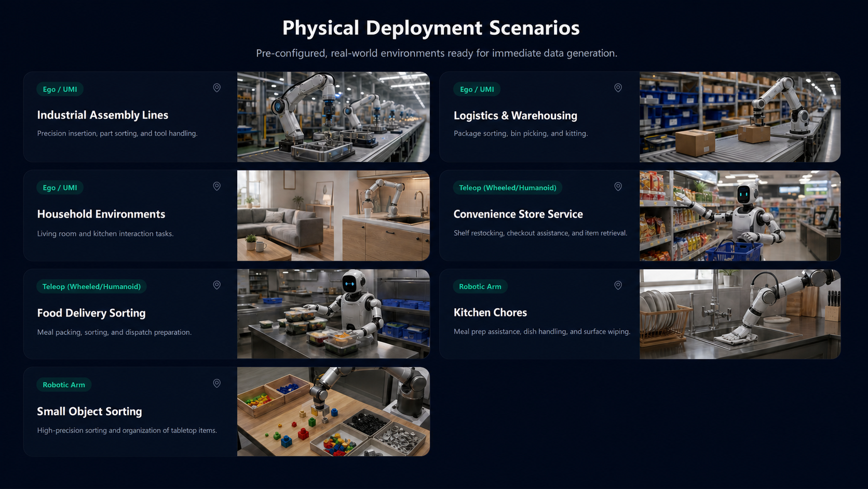Click the living room and kitchen thumbnail
Screen dimensions: 868x489
(x=333, y=216)
